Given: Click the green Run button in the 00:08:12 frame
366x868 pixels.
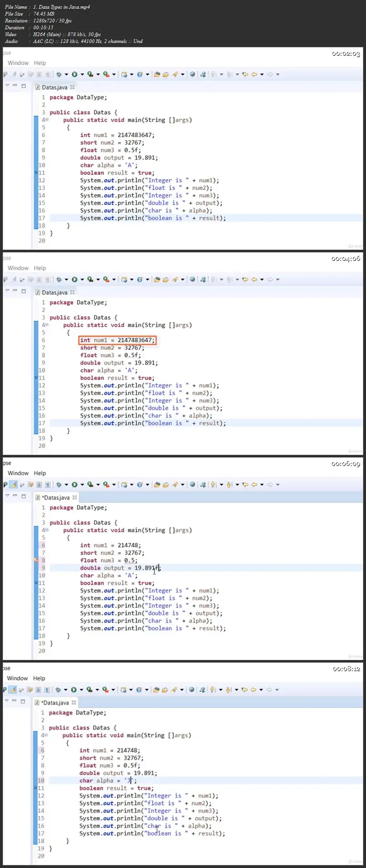Looking at the screenshot, I should click(73, 689).
